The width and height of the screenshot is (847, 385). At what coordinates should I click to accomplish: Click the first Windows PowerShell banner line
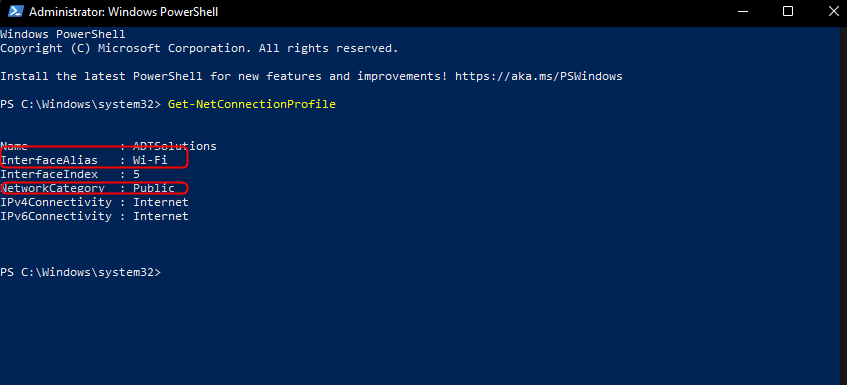(63, 34)
